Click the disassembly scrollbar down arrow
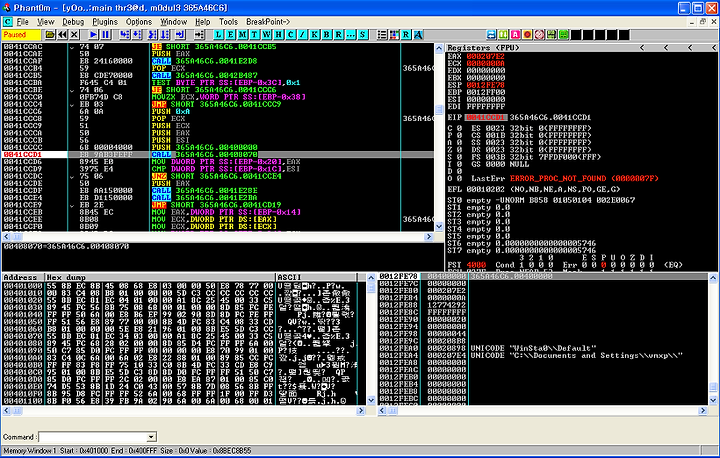Image resolution: width=720 pixels, height=458 pixels. point(439,226)
